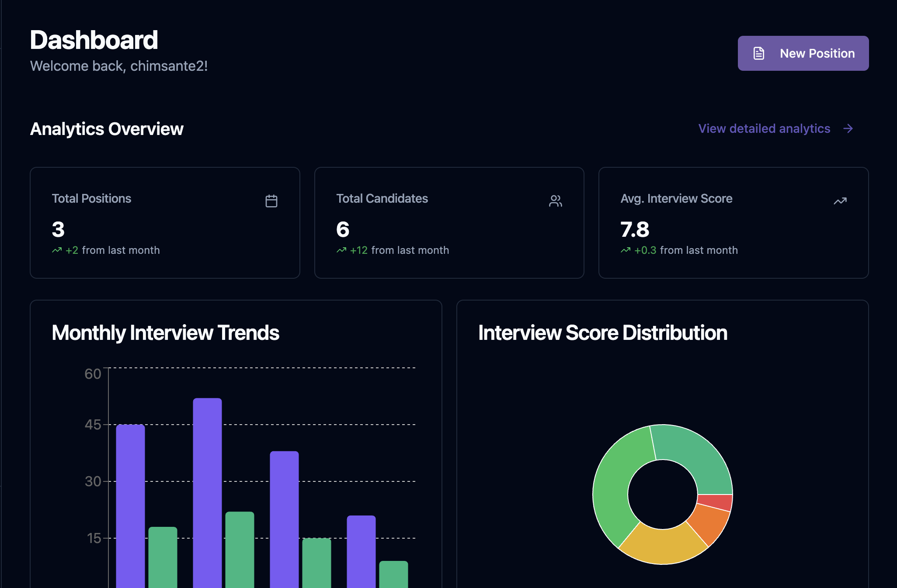Click the 'Welcome back, chimsante2!' text
Screen dimensions: 897x588
click(119, 66)
